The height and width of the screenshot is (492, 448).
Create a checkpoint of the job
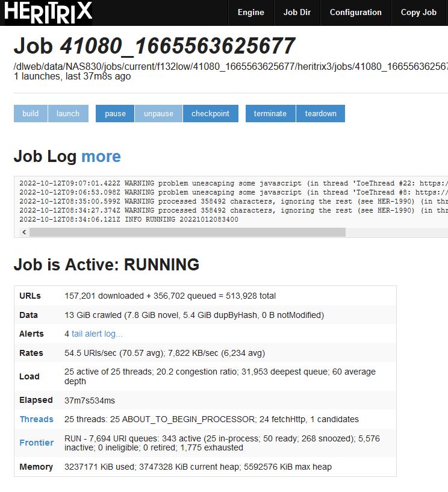211,114
